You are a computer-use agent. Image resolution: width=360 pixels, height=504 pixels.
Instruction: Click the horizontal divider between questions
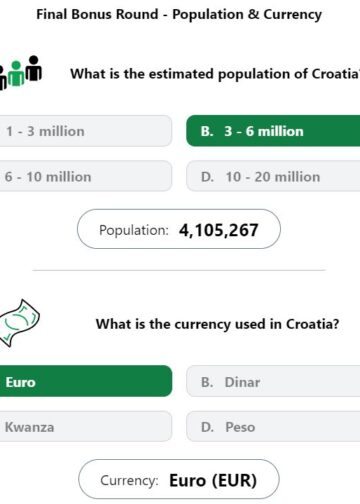179,270
